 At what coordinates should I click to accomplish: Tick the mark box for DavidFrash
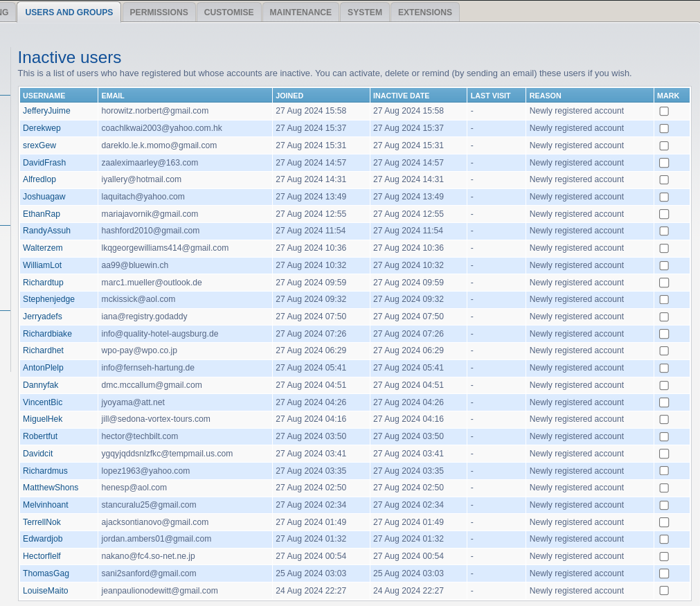point(663,163)
